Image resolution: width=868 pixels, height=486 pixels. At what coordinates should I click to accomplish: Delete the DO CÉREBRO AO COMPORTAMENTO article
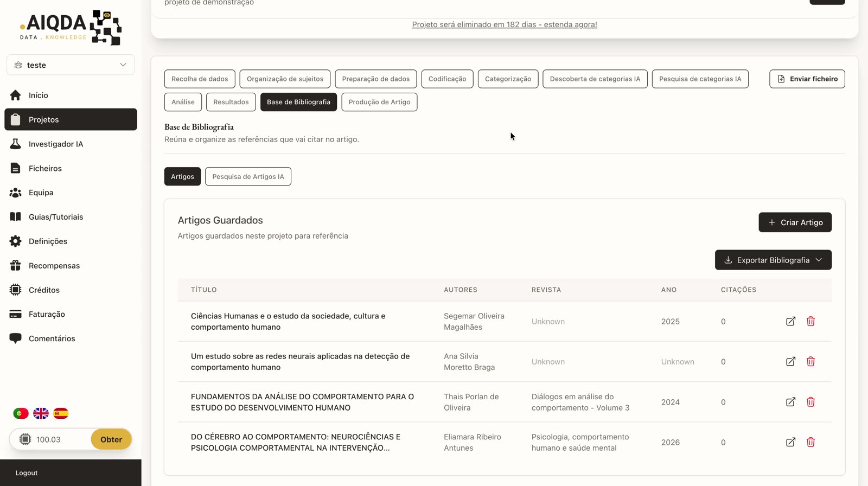pos(810,442)
